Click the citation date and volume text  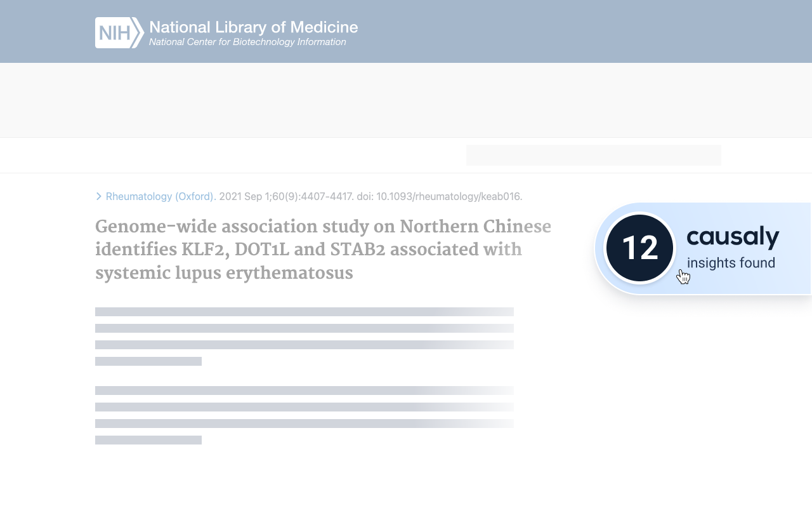click(x=285, y=197)
